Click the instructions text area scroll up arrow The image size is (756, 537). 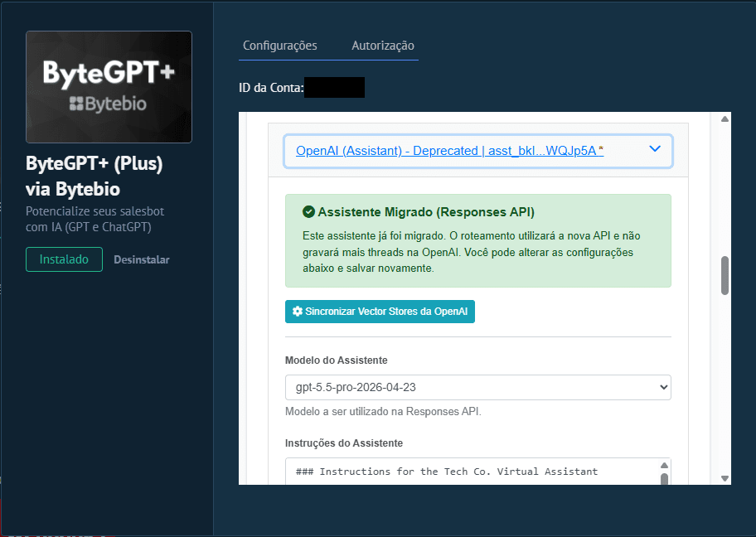(x=664, y=465)
